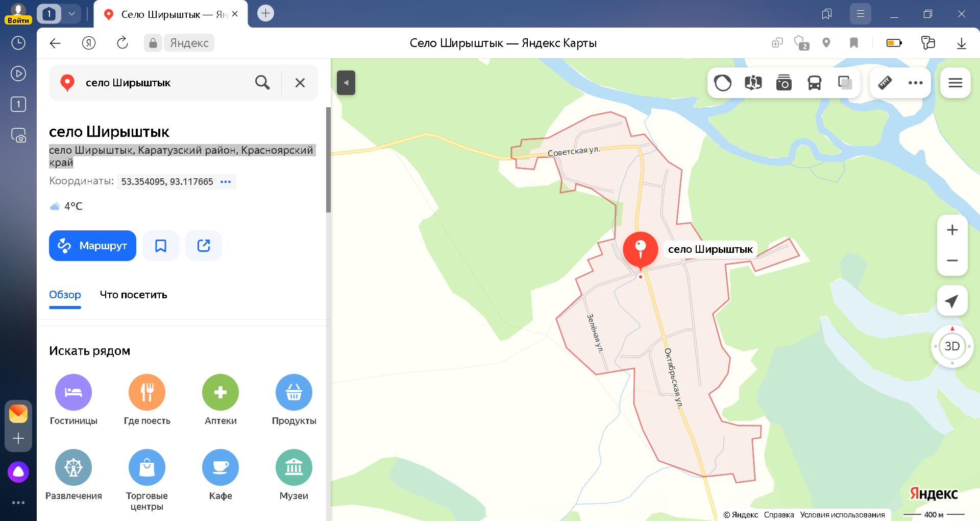Open browser history clock icon in sidebar

coord(18,43)
